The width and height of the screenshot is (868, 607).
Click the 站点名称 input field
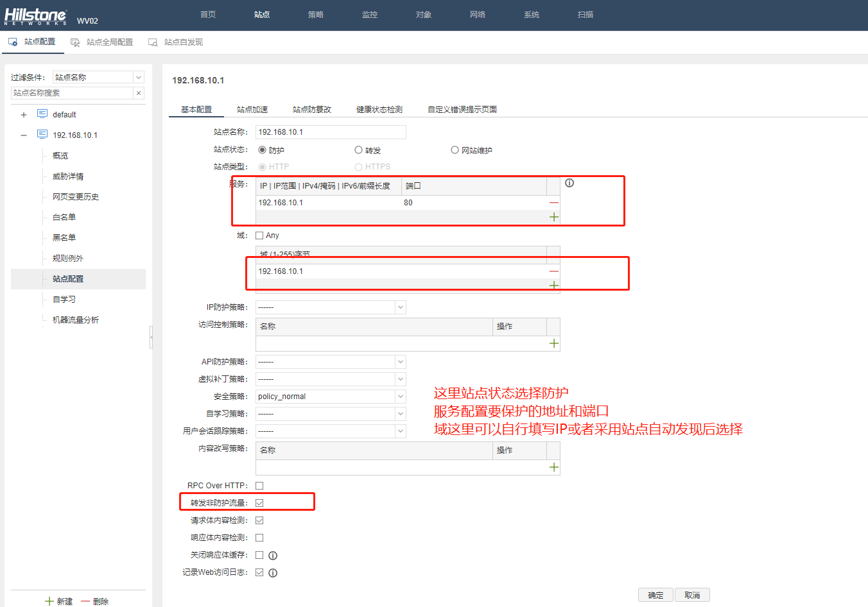click(331, 132)
